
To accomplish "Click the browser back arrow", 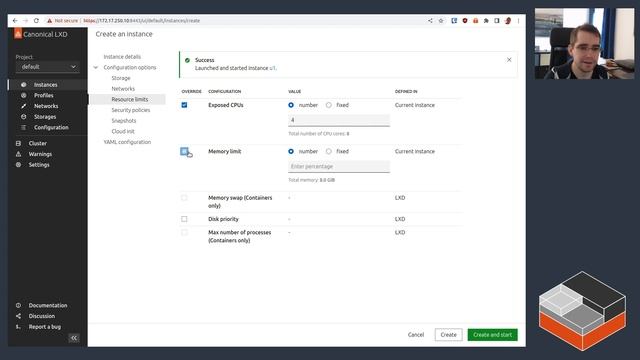I will click(15, 20).
